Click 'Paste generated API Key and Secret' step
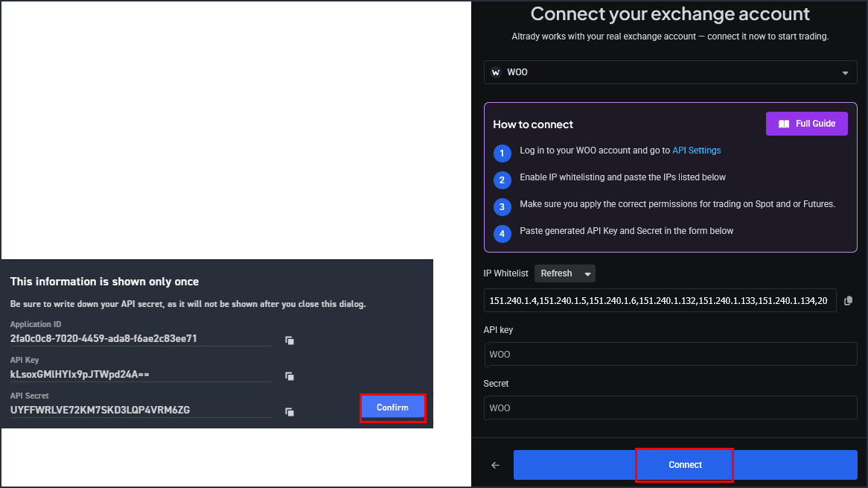 click(626, 231)
